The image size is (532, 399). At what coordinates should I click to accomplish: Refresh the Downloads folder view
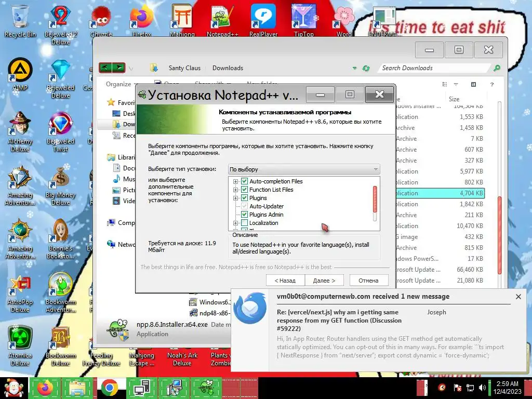tap(366, 68)
